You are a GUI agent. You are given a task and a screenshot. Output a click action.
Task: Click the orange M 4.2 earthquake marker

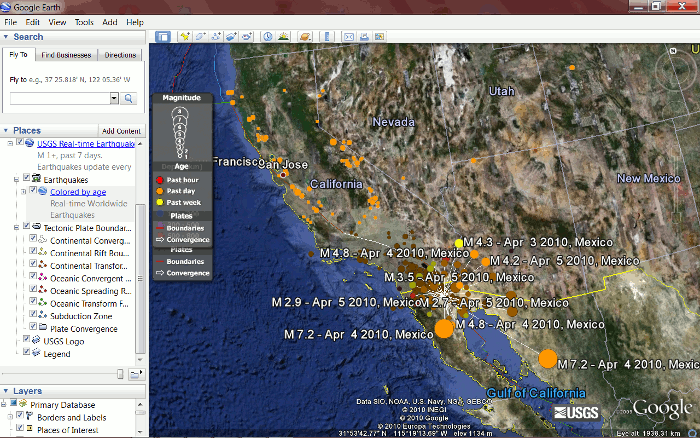click(486, 262)
